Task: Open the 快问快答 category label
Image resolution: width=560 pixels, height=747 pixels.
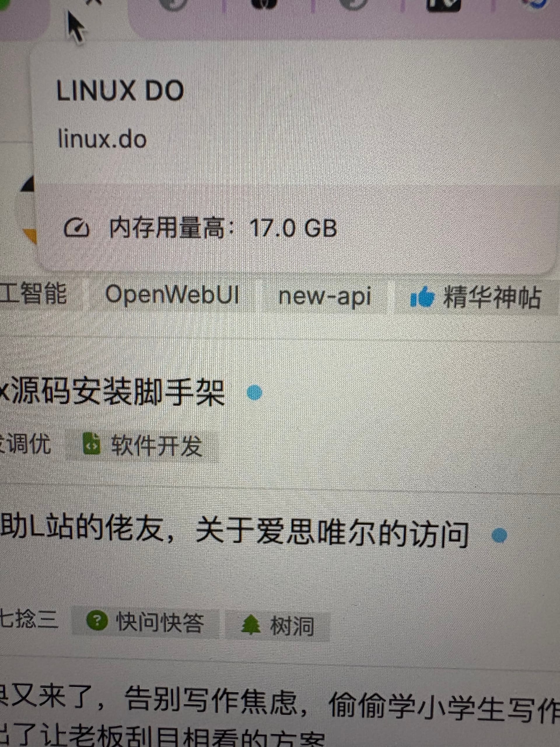Action: coord(160,622)
